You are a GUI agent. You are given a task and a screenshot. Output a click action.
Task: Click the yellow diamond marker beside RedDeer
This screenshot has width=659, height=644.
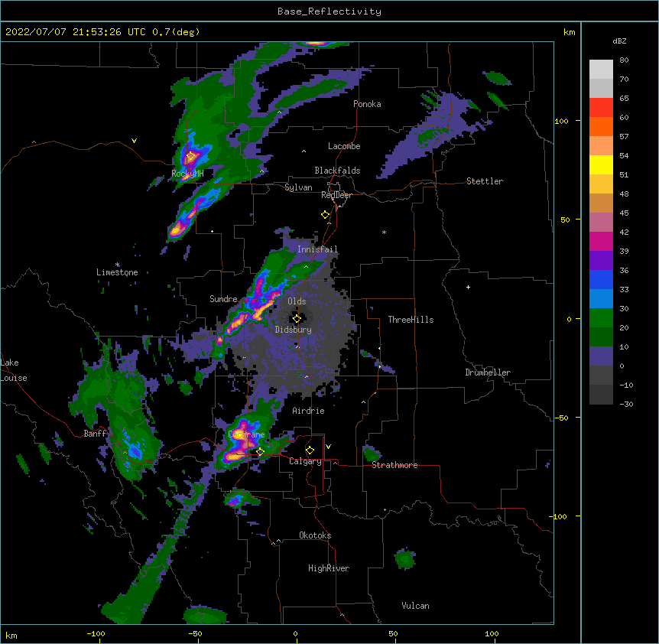(325, 215)
